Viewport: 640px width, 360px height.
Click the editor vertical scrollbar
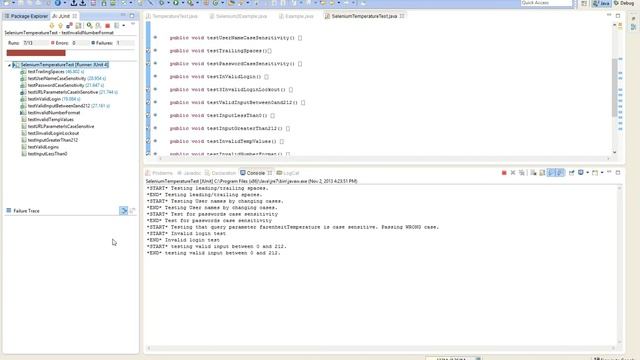615,88
